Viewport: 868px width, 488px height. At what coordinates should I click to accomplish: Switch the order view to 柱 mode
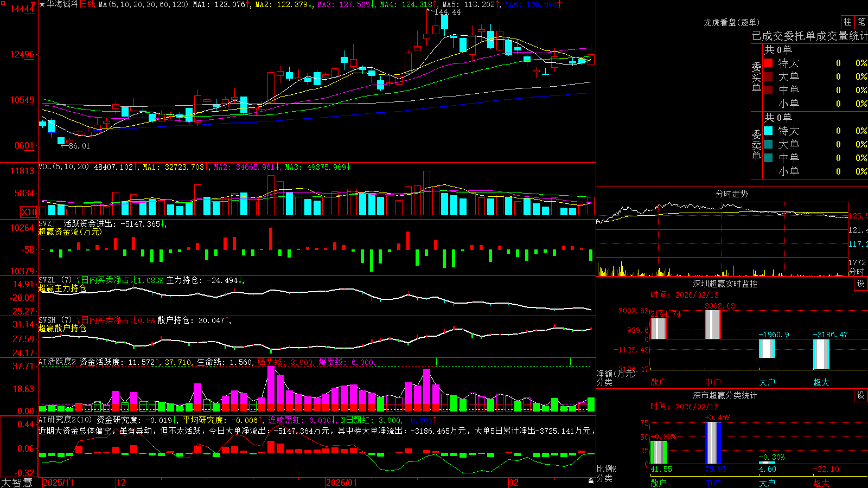[847, 22]
